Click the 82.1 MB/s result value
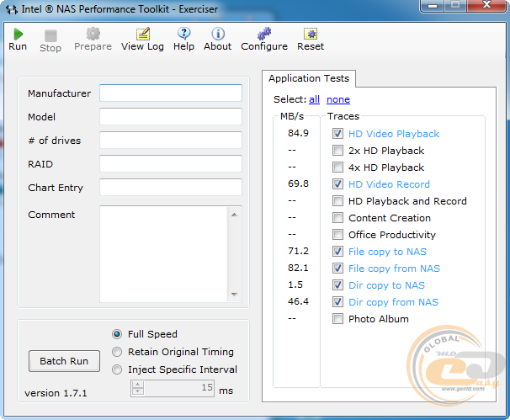510x420 pixels. pyautogui.click(x=298, y=268)
